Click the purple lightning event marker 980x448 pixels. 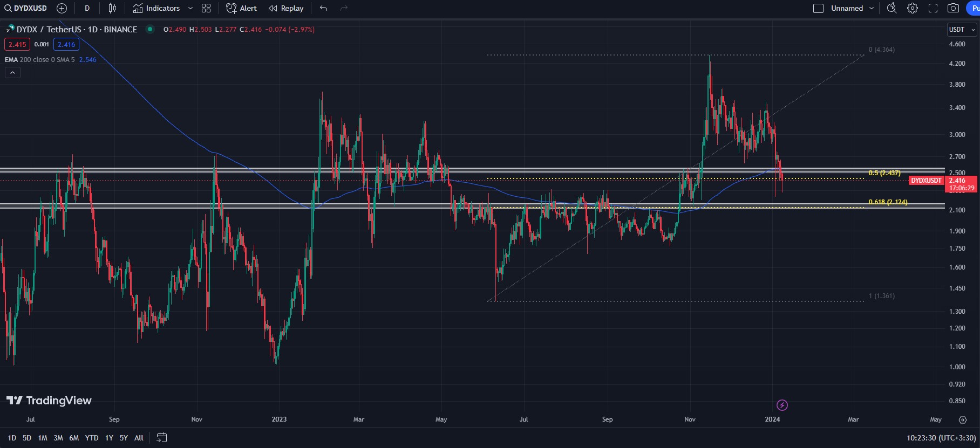pyautogui.click(x=782, y=405)
